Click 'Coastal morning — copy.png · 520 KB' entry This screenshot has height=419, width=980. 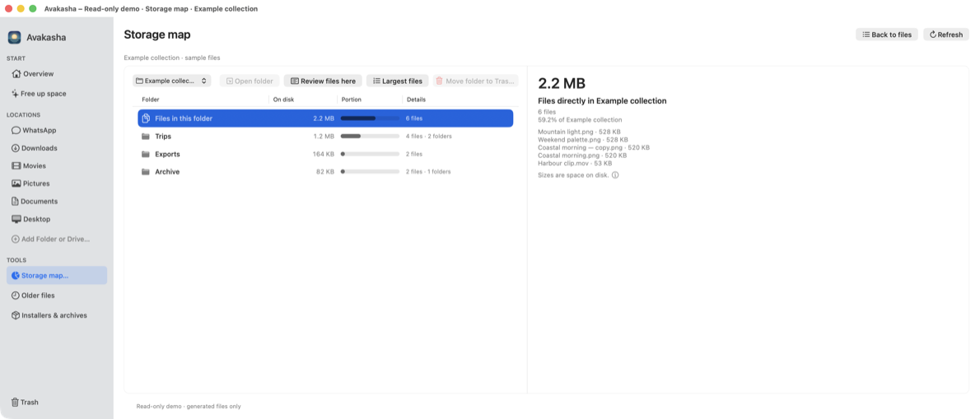tap(594, 148)
